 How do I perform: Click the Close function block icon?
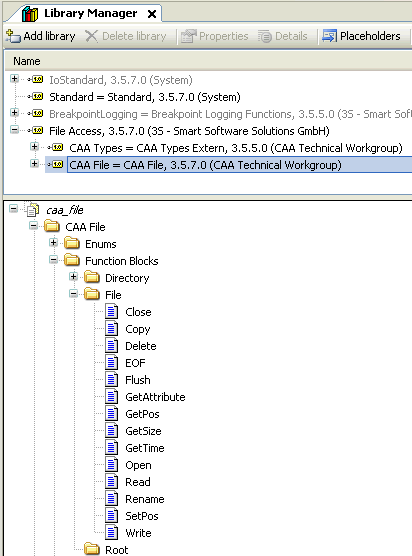tap(112, 312)
